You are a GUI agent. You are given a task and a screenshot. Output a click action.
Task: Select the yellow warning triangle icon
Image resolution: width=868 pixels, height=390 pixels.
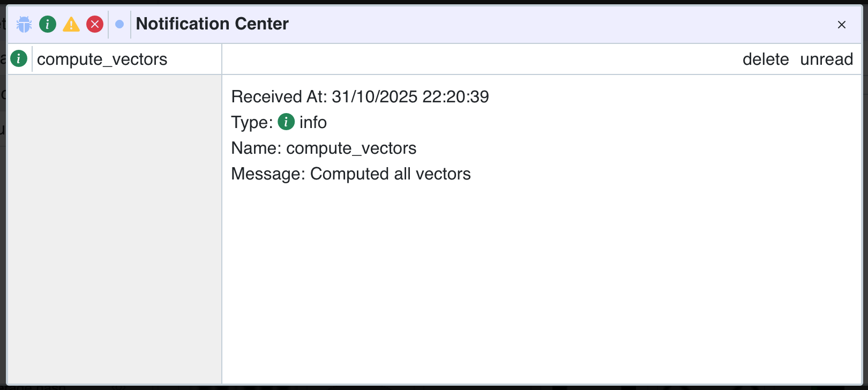click(x=71, y=24)
